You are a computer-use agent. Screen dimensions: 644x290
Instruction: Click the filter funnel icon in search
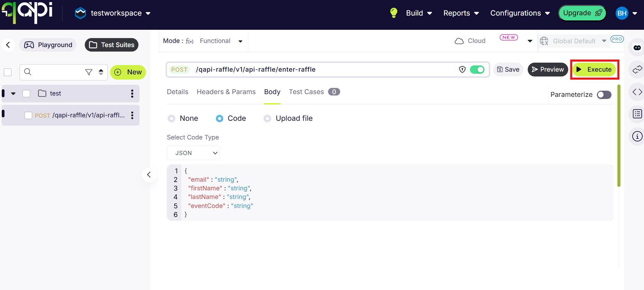[89, 72]
